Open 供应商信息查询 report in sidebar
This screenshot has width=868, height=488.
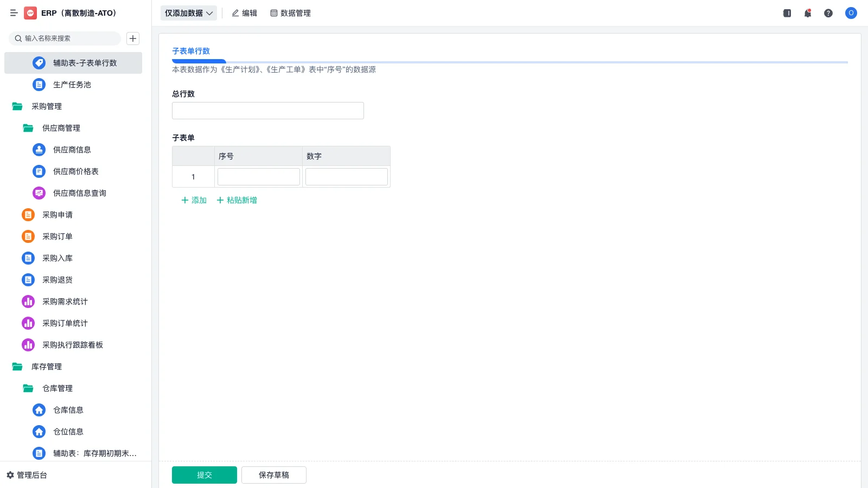click(79, 193)
